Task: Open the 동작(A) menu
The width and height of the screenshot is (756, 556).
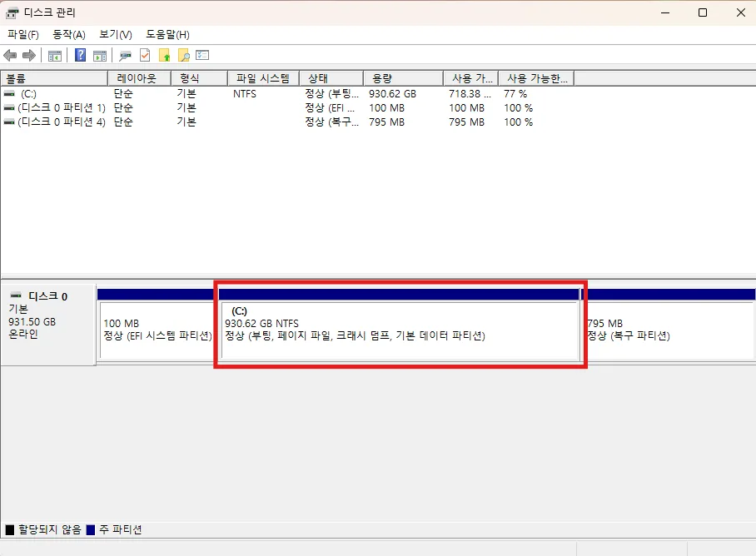Action: click(x=69, y=35)
